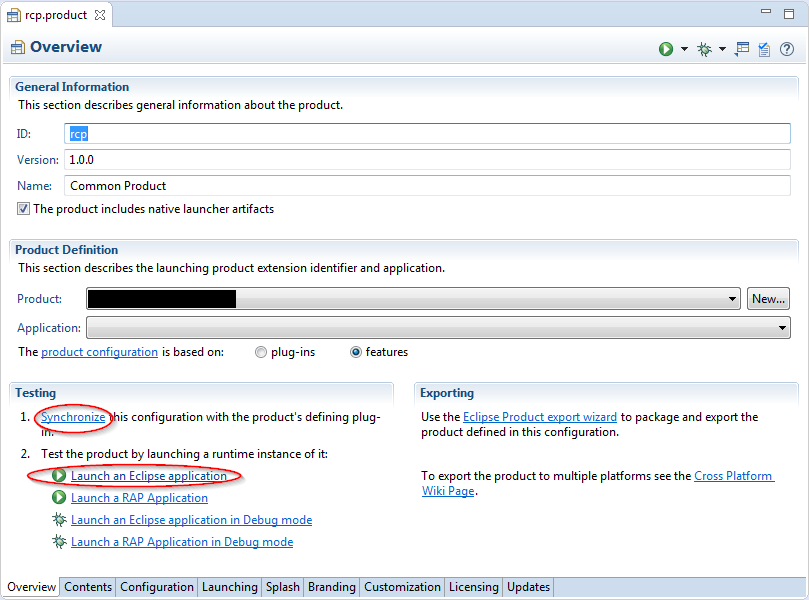Click the green icon beside Launch a RAP Application
Image resolution: width=809 pixels, height=600 pixels.
tap(59, 497)
